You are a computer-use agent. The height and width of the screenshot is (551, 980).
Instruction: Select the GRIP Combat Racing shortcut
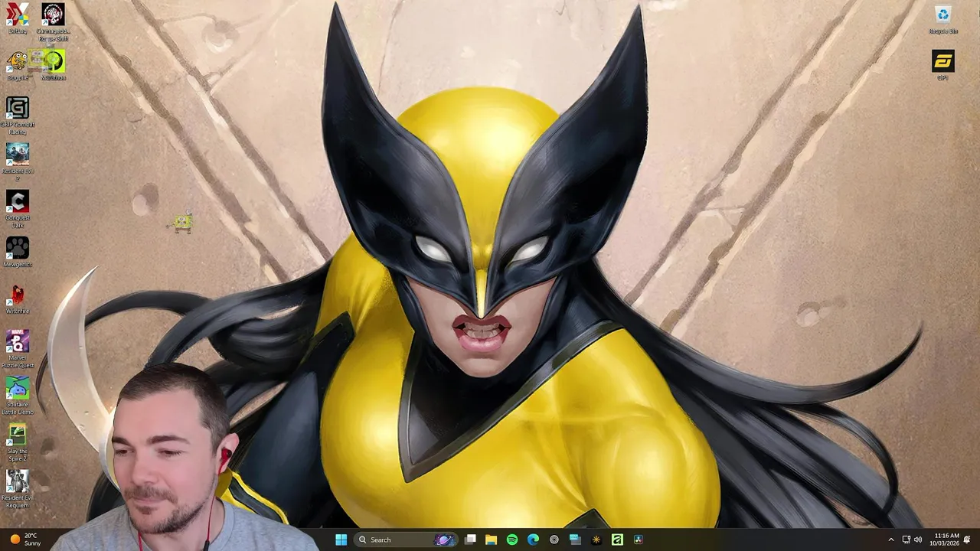pyautogui.click(x=17, y=116)
